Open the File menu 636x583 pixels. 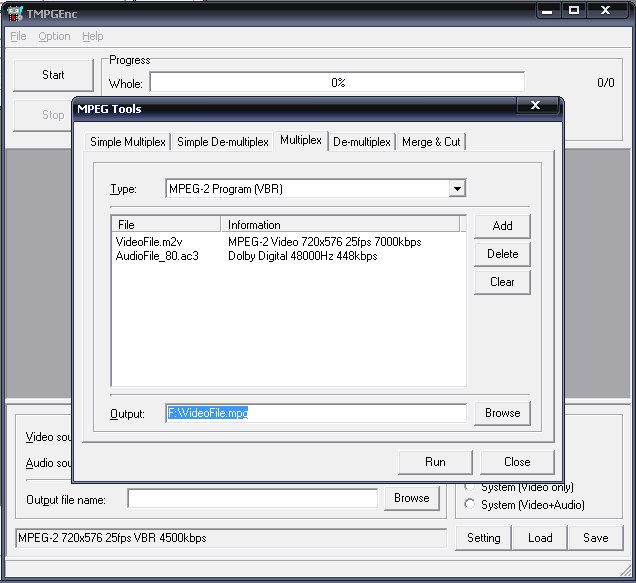click(18, 36)
